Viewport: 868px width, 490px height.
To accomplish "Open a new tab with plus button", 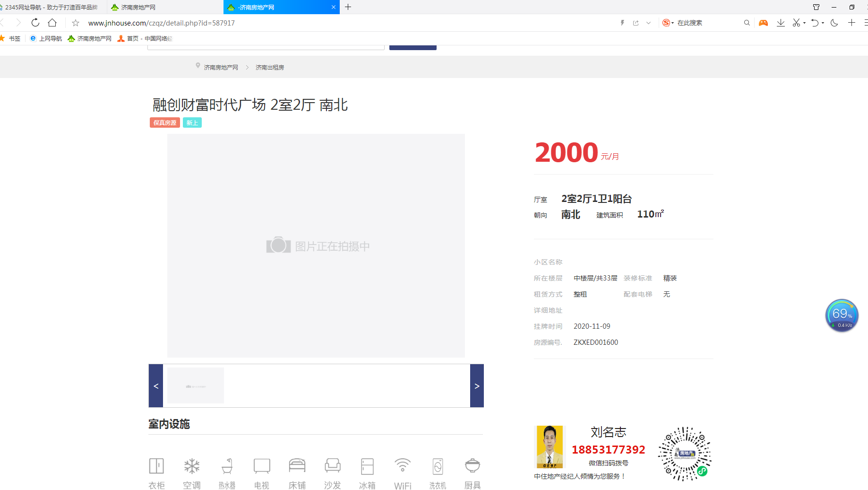I will pyautogui.click(x=348, y=7).
